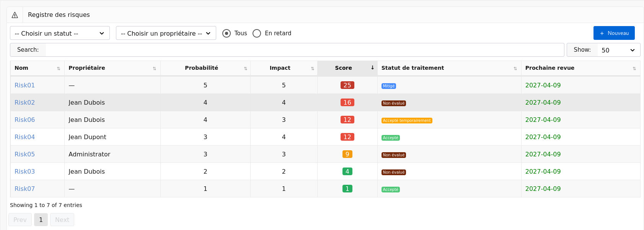
Task: Toggle Score column descending arrow
Action: (x=372, y=68)
